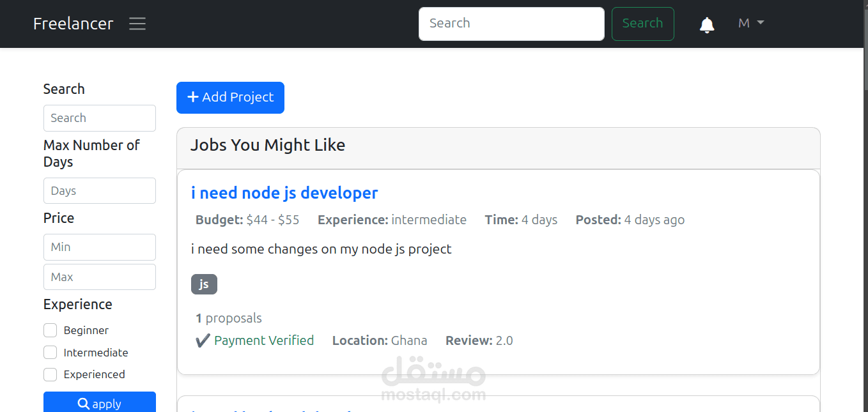
Task: Click the '1 proposals' text
Action: pyautogui.click(x=229, y=318)
